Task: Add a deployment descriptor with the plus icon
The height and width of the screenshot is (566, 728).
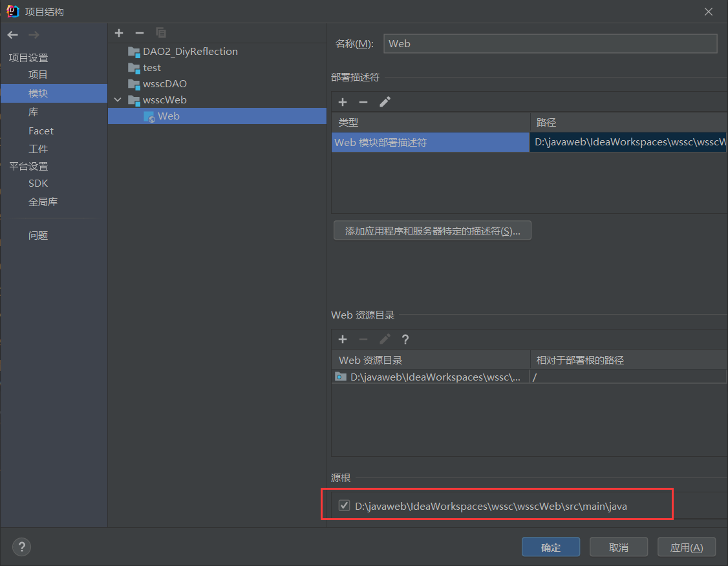Action: (343, 102)
